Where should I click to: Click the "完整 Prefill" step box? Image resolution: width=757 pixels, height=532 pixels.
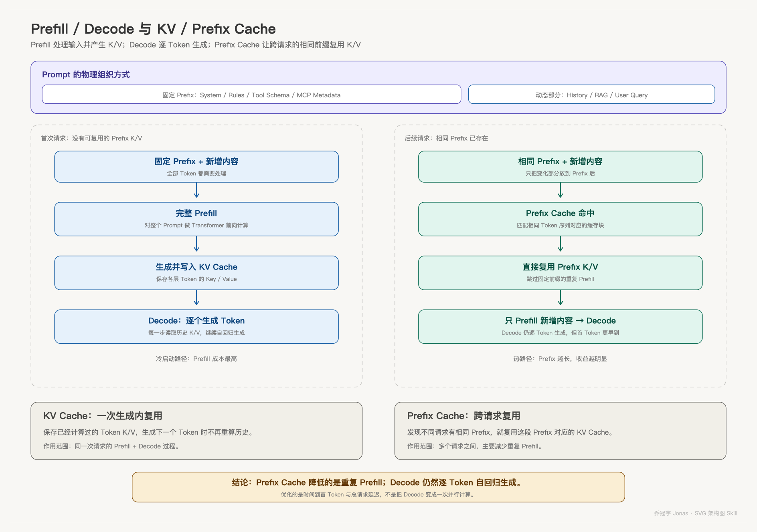[196, 219]
